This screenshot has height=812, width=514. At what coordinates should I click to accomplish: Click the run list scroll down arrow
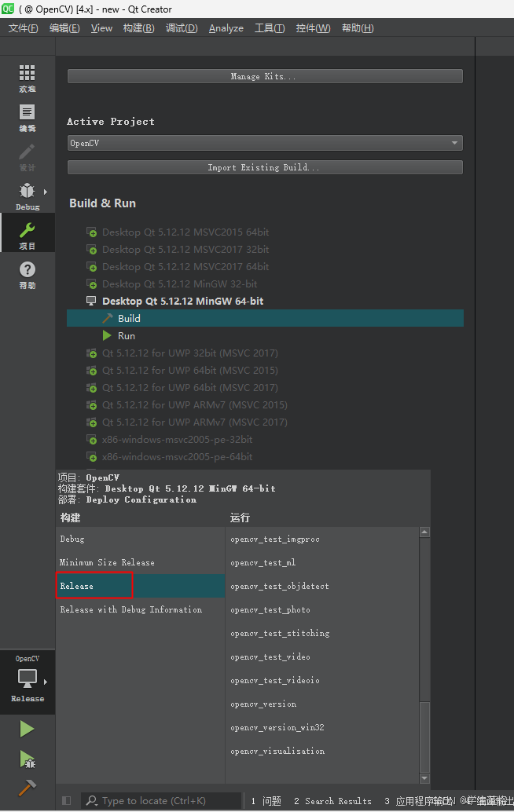point(424,777)
